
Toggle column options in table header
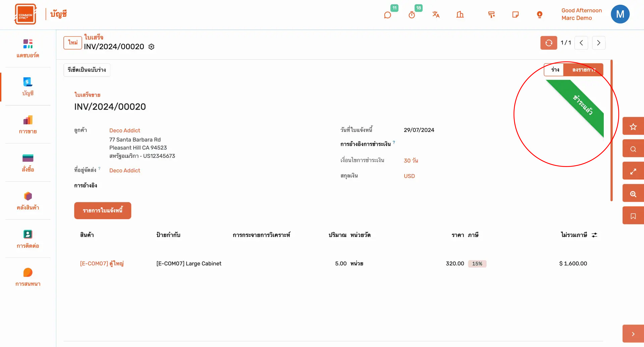[x=594, y=235]
